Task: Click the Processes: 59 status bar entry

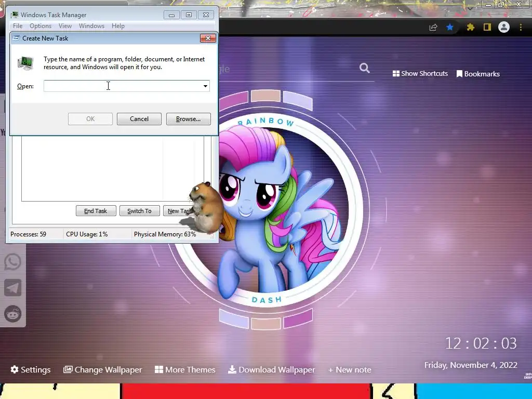Action: click(28, 234)
